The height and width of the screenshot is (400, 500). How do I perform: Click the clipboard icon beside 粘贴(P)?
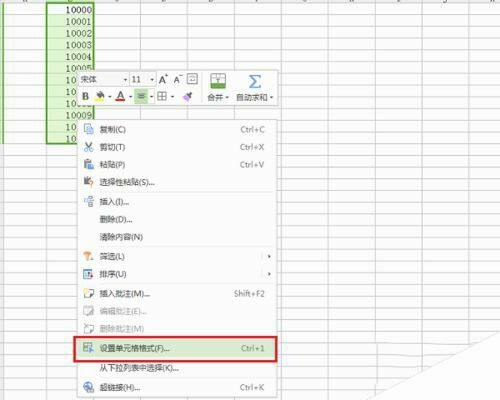tap(89, 164)
